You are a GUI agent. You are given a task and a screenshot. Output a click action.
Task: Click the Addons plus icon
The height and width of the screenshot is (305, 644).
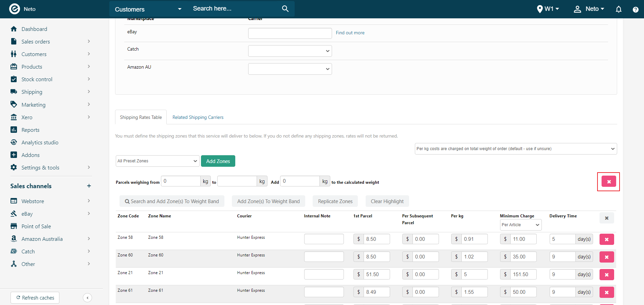pos(14,155)
